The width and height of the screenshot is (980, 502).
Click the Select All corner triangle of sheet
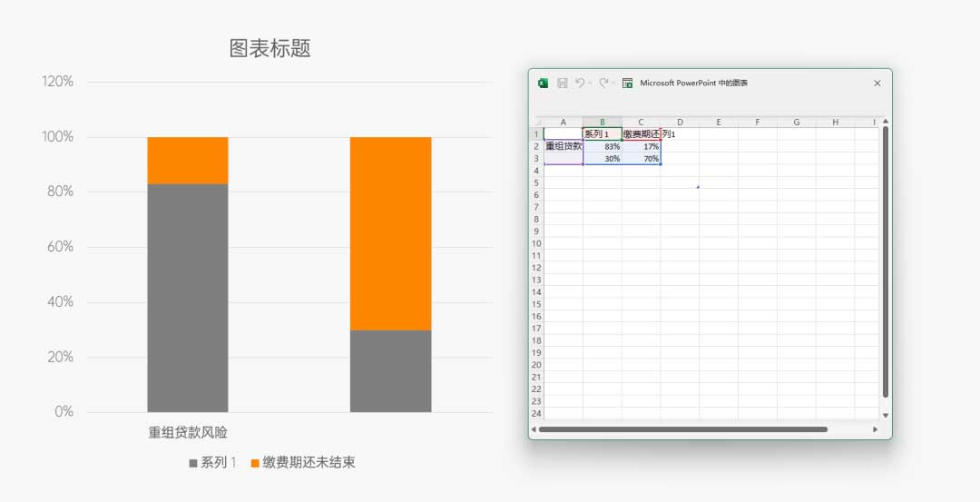[537, 123]
